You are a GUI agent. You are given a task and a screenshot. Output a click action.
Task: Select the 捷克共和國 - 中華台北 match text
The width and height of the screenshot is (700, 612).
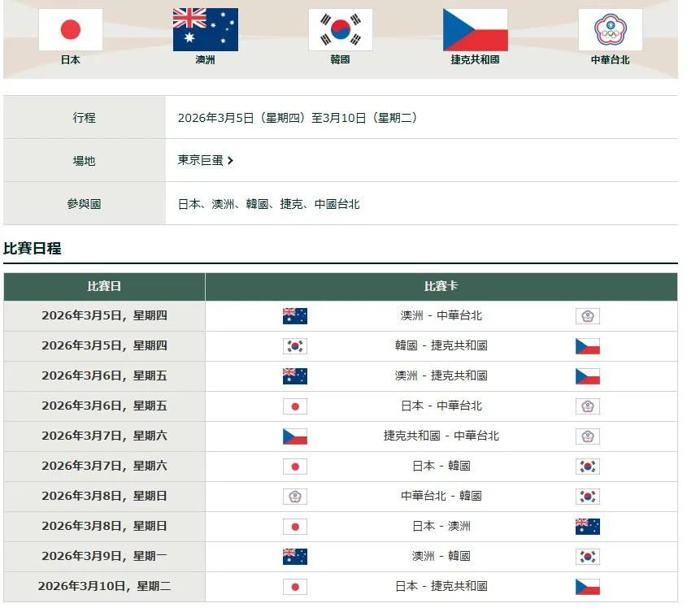coord(441,436)
